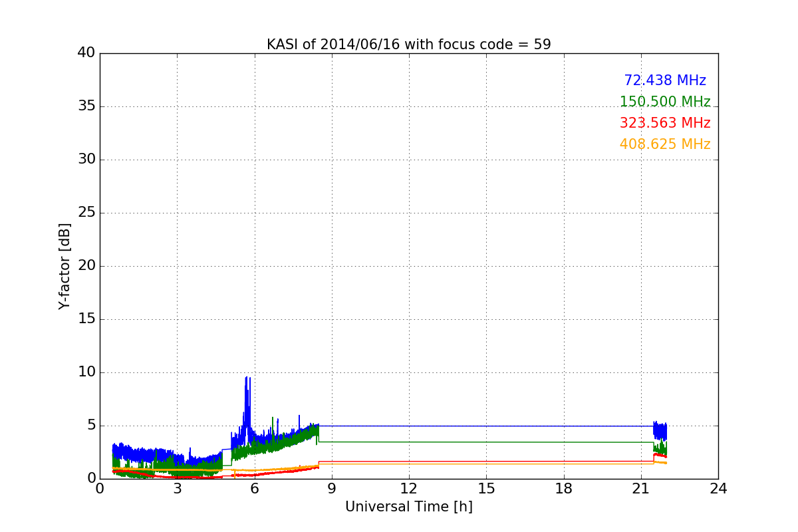Select the blue '72.438 MHz' legend label
Image resolution: width=798 pixels, height=532 pixels.
coord(665,80)
